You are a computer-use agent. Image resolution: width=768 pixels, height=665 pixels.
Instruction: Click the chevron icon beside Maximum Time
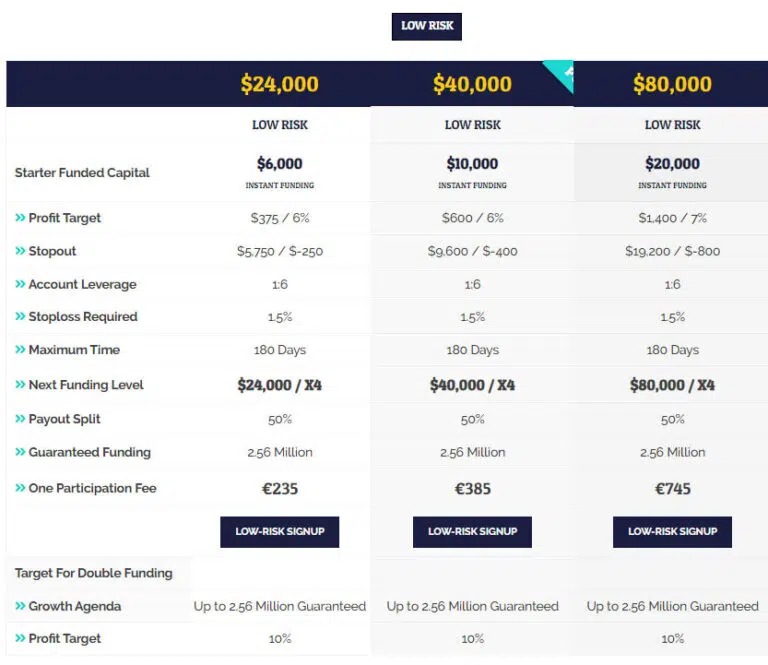click(20, 350)
